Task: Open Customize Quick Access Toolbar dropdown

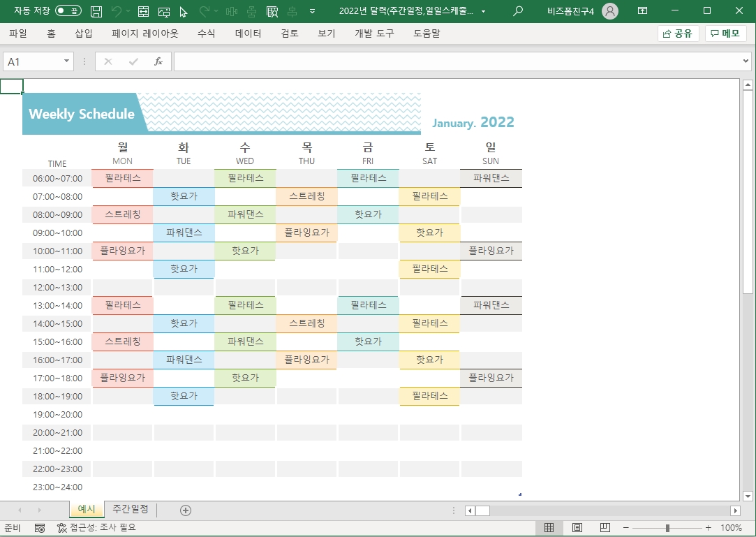Action: click(x=311, y=11)
